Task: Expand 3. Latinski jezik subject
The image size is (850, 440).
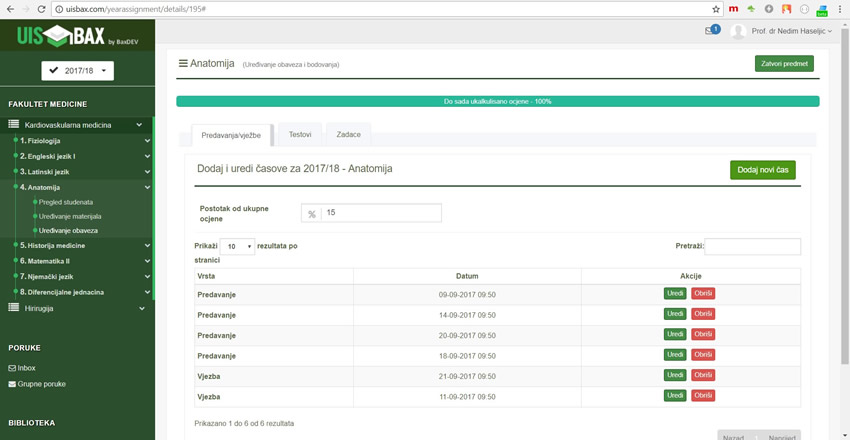Action: coord(147,172)
